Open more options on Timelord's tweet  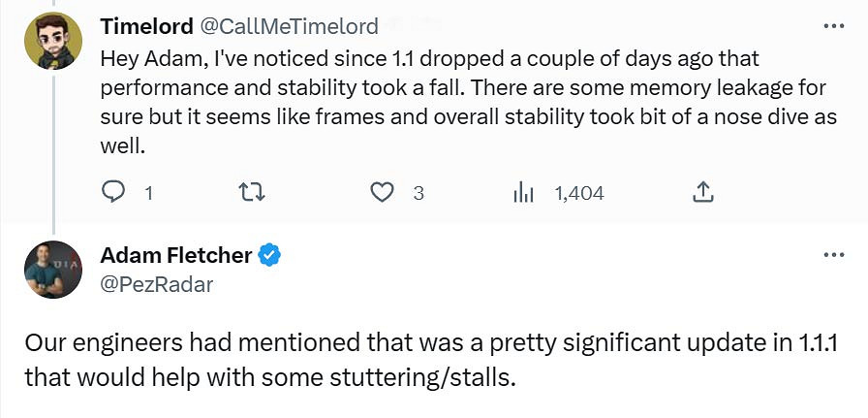[832, 26]
